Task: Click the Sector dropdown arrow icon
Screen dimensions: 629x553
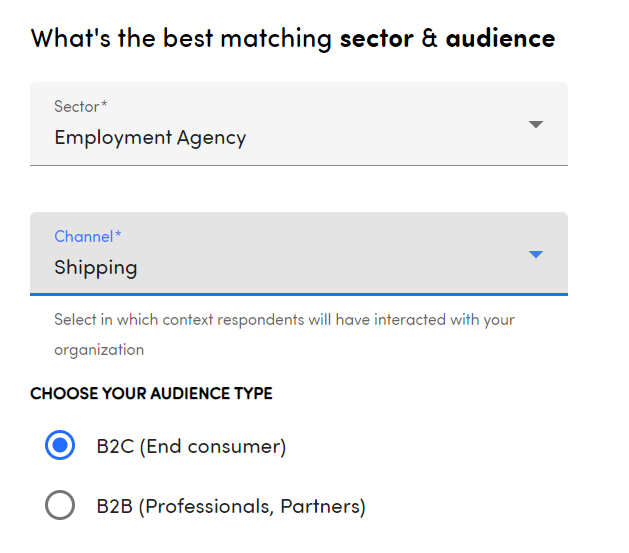Action: [535, 125]
